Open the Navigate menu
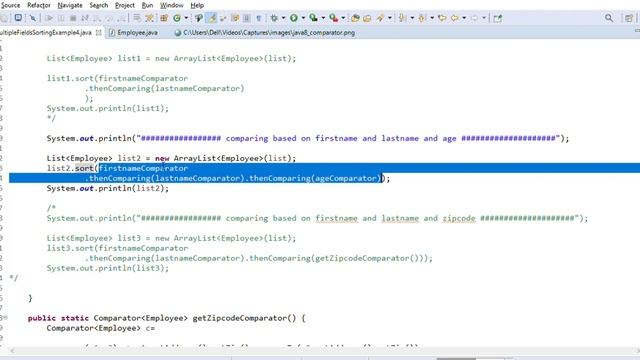 [x=70, y=5]
